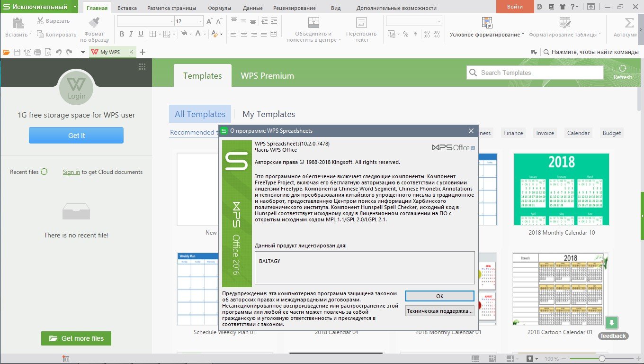Open the customize quick access toolbar dropdown
This screenshot has height=364, width=644.
(83, 52)
